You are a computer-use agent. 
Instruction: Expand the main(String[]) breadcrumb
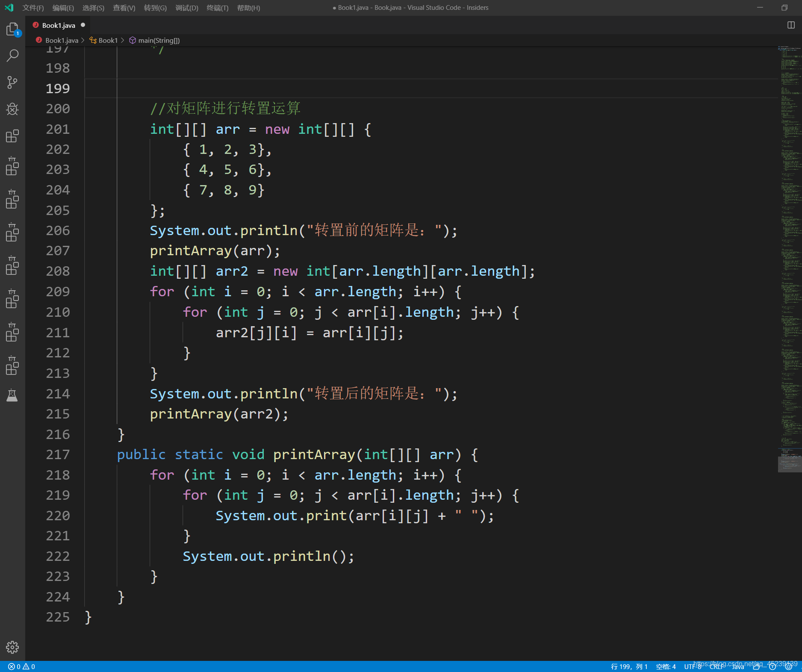159,40
